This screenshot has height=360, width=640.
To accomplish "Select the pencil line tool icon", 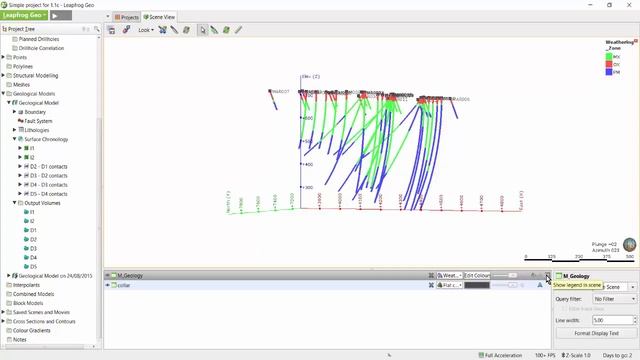I will pos(238,30).
